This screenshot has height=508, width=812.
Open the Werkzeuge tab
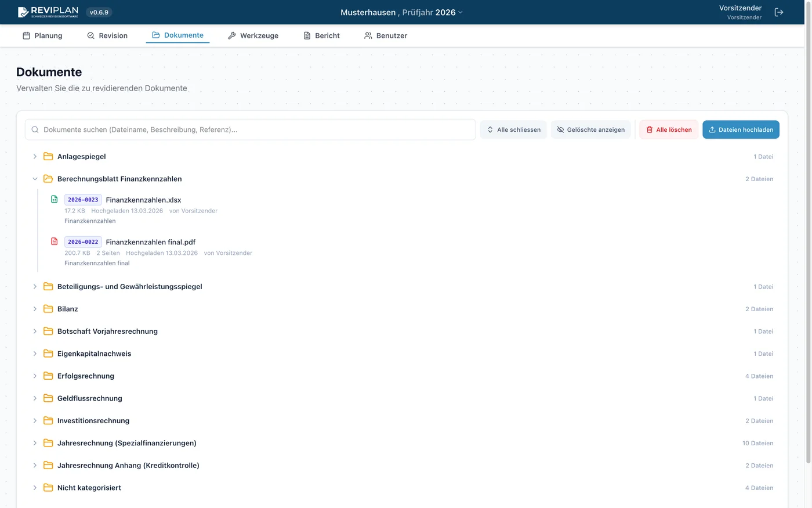(x=253, y=35)
